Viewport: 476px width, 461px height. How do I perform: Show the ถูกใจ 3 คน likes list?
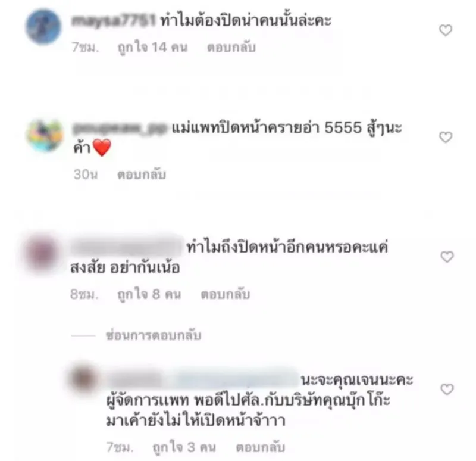pyautogui.click(x=184, y=447)
